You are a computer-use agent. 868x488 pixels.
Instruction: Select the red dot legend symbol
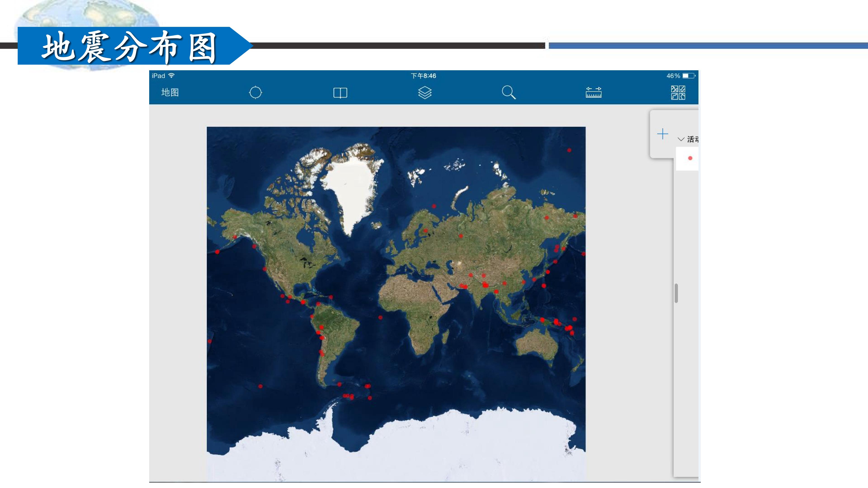[690, 158]
